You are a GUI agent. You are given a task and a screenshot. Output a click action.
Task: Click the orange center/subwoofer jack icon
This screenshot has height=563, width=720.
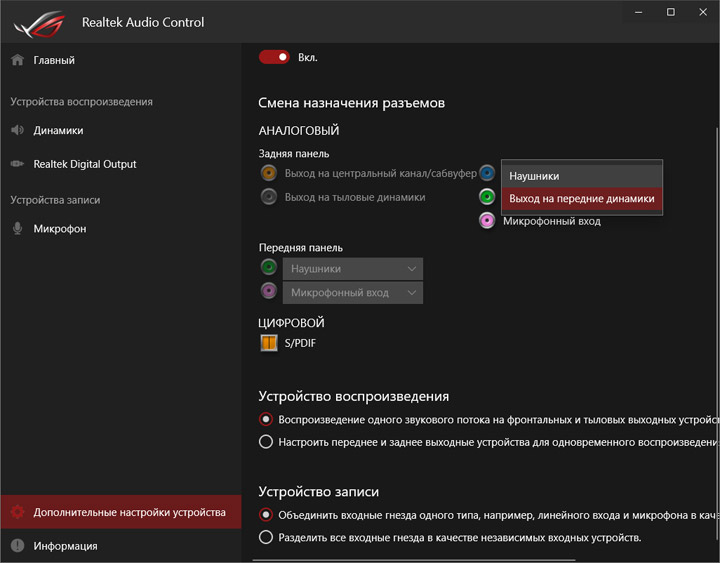click(268, 173)
